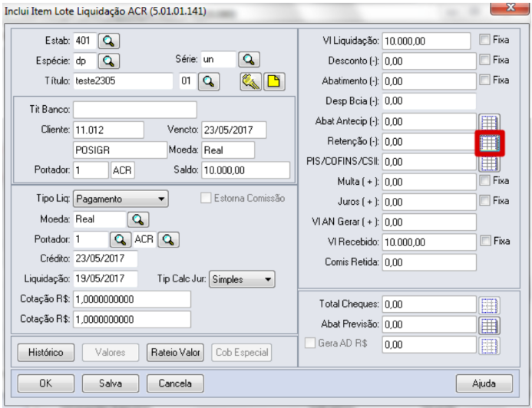
Task: Open lookup next to Portador value 1
Action: click(121, 239)
